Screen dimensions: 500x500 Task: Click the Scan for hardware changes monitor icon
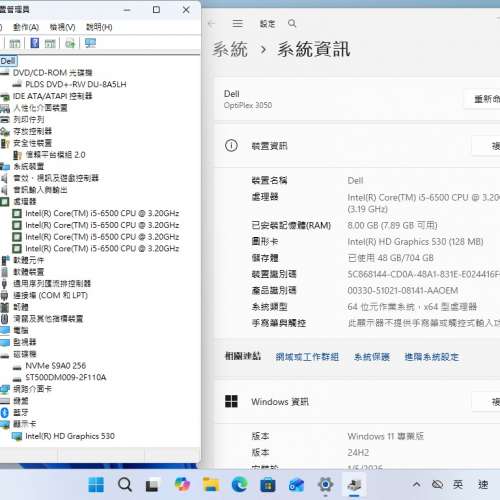point(90,43)
